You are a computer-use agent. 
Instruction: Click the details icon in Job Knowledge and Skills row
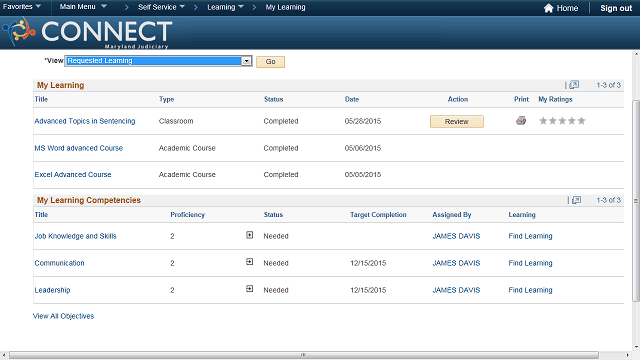tap(249, 235)
